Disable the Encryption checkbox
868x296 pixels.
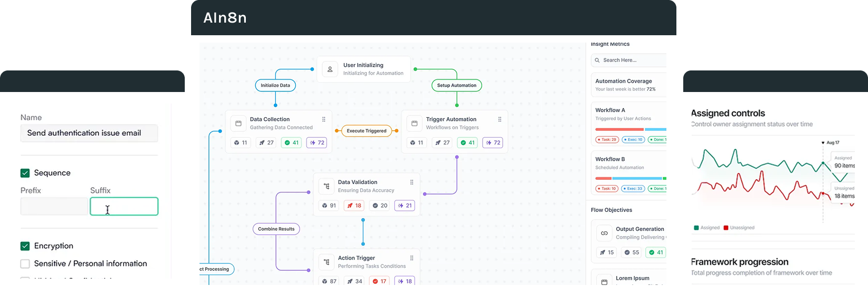coord(25,246)
